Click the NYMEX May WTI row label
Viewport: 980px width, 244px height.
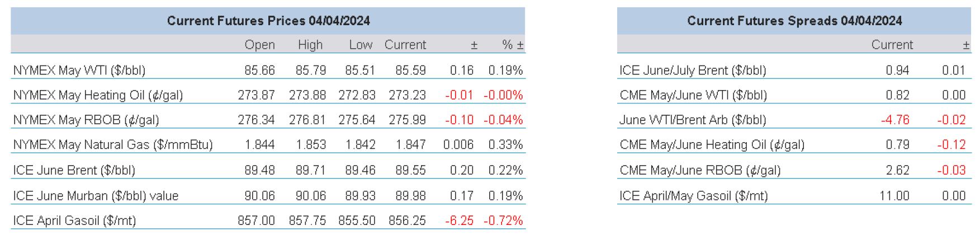pos(79,71)
